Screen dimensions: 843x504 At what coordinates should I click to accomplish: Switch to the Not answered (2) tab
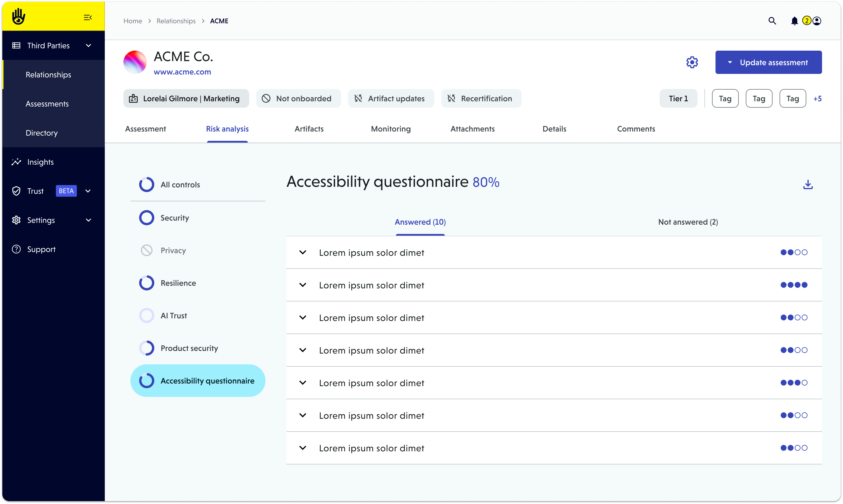pos(688,222)
